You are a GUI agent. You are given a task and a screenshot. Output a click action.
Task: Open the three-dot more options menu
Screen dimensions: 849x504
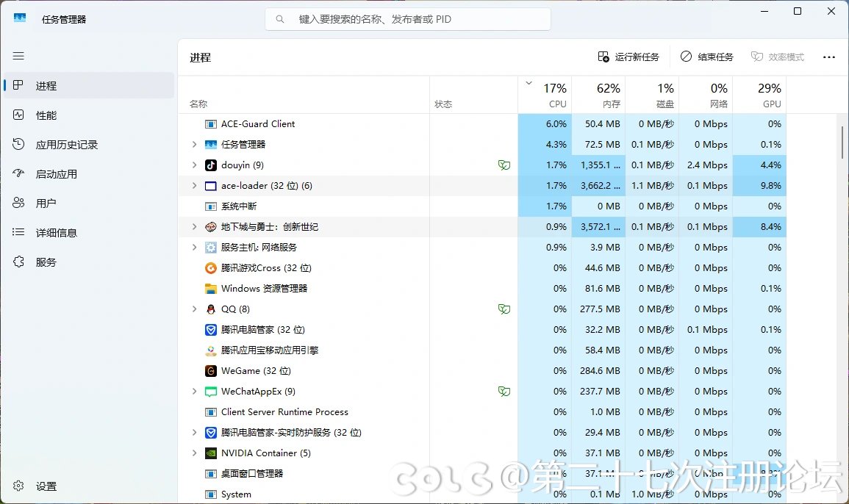(829, 57)
